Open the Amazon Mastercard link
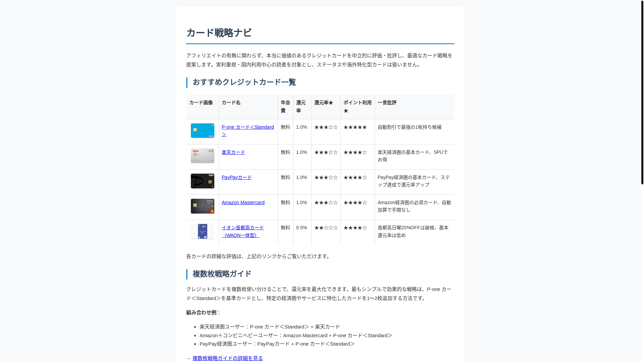This screenshot has width=644, height=362. 243,202
